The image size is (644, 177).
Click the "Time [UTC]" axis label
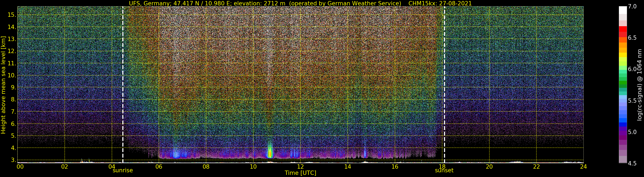coord(300,173)
